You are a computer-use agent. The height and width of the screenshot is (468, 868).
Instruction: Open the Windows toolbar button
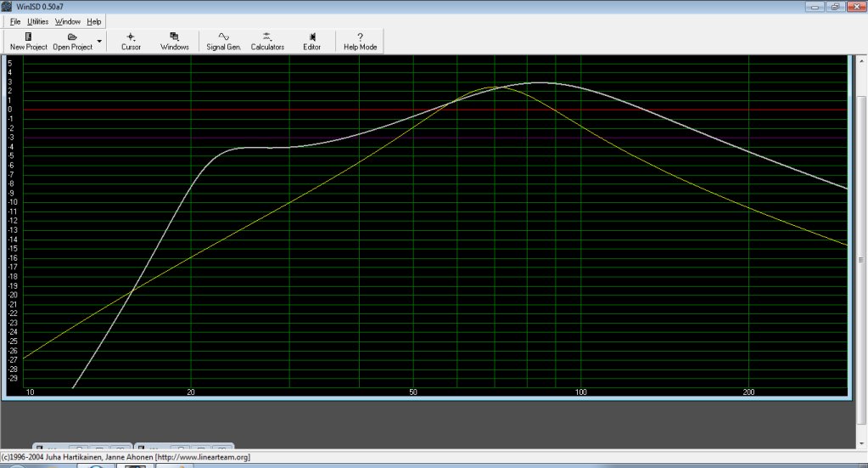click(175, 42)
